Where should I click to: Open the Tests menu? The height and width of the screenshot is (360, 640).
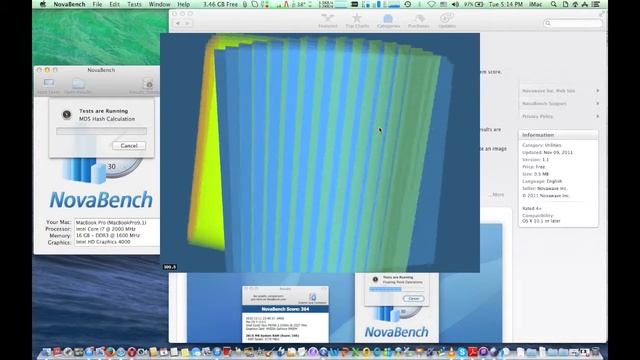pos(134,4)
